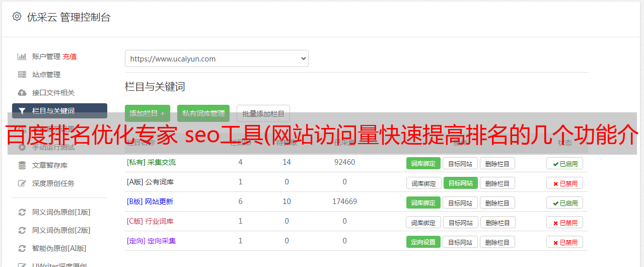The height and width of the screenshot is (267, 644).
Task: Click the gear icon beside 优采云 管理控制台
Action: click(17, 17)
